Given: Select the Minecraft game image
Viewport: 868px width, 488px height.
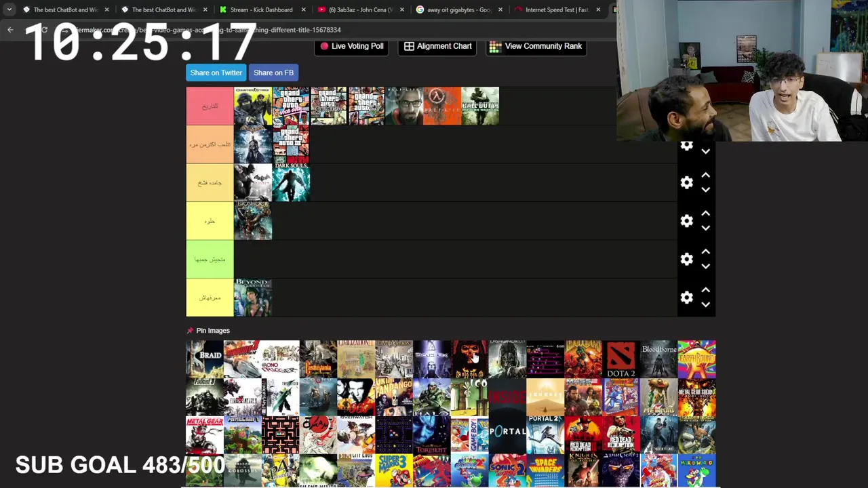Looking at the screenshot, I should tap(243, 435).
